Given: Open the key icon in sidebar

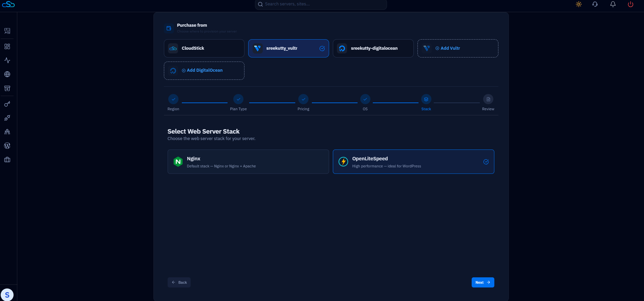Looking at the screenshot, I should click(x=7, y=104).
